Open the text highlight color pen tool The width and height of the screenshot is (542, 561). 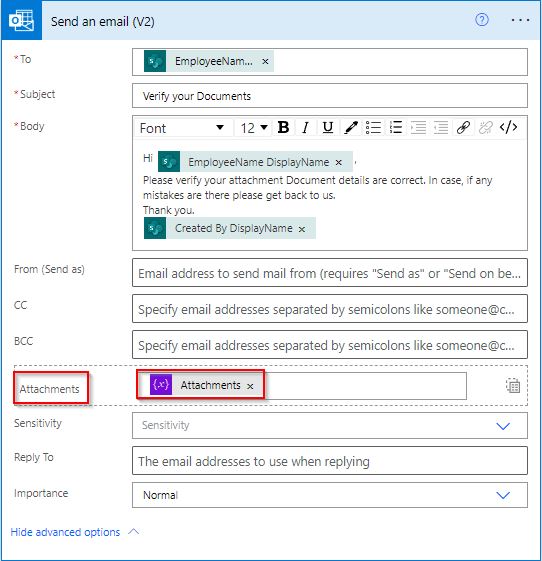[351, 127]
